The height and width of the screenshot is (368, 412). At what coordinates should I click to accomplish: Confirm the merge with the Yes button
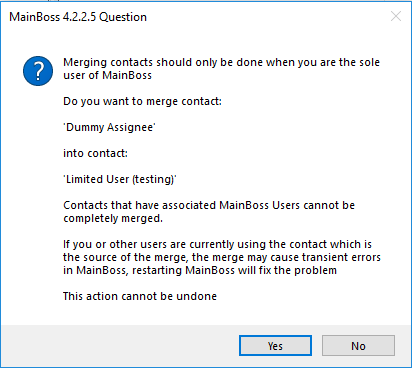click(275, 346)
